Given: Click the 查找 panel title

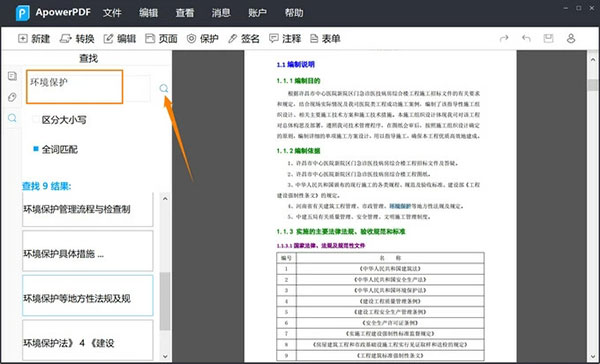Looking at the screenshot, I should pyautogui.click(x=88, y=58).
